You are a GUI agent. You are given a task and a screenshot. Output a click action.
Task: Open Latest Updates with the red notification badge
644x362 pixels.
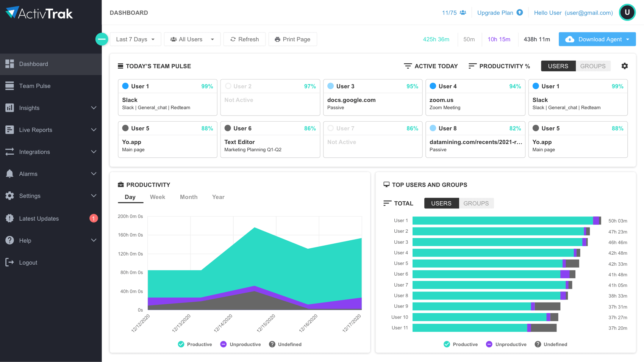tap(39, 218)
